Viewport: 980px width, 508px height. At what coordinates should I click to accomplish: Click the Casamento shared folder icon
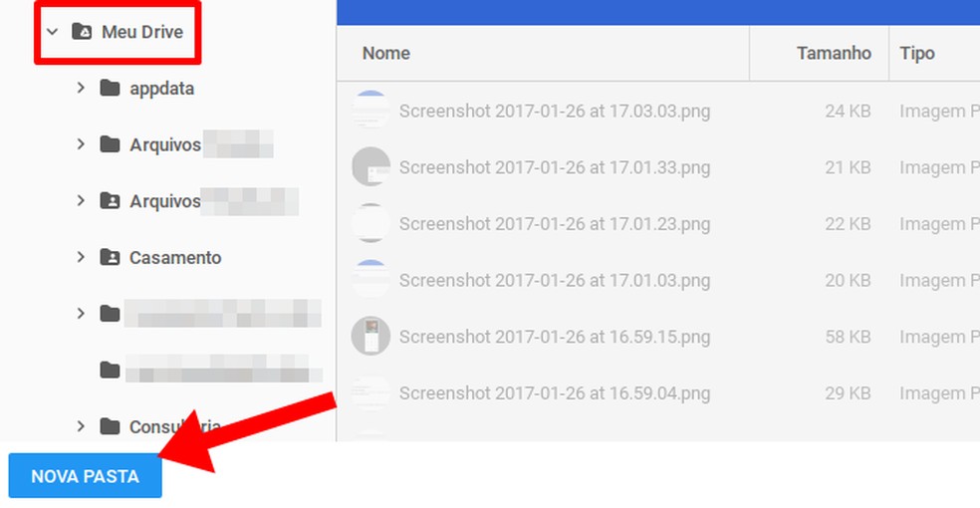(x=110, y=258)
